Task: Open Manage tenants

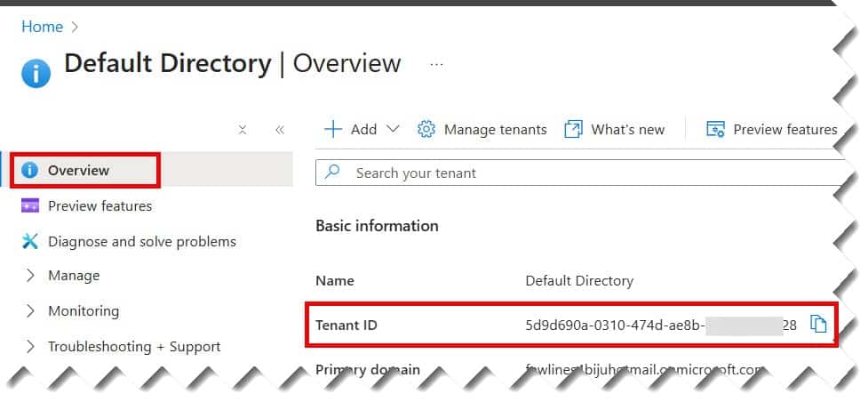Action: click(x=496, y=130)
